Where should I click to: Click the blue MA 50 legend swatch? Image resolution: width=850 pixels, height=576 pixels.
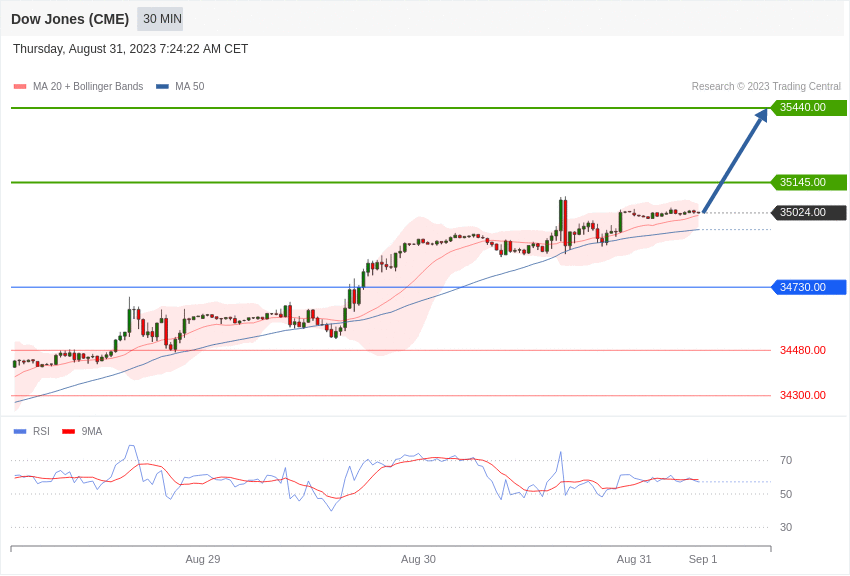click(x=162, y=86)
